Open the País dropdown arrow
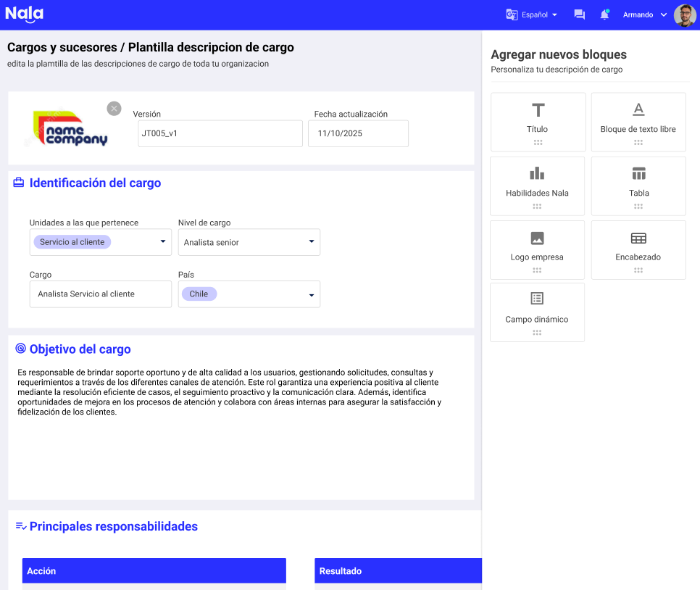The height and width of the screenshot is (590, 700). 312,295
